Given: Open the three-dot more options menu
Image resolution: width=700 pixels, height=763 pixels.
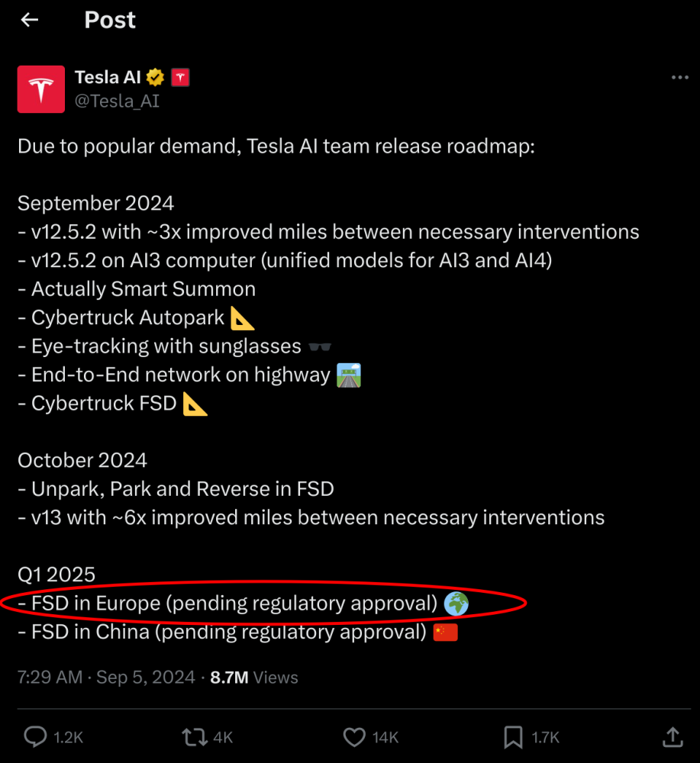Looking at the screenshot, I should [x=680, y=77].
